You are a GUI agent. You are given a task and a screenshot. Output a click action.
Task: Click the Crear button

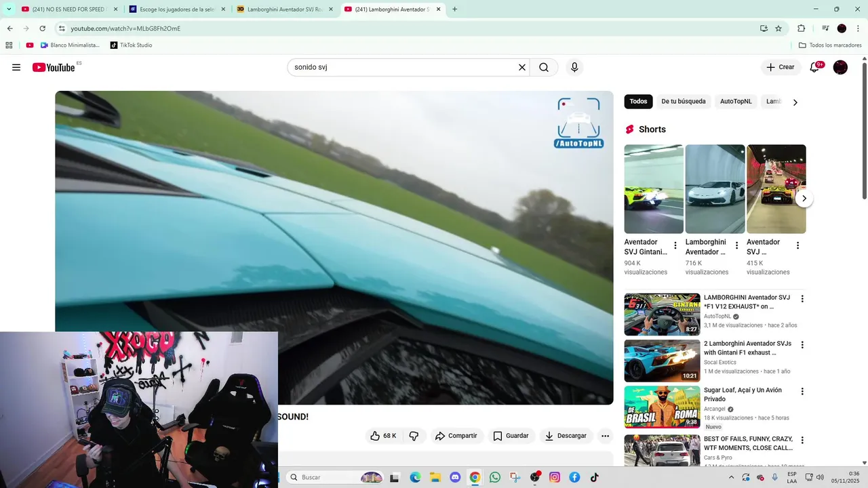tap(781, 67)
